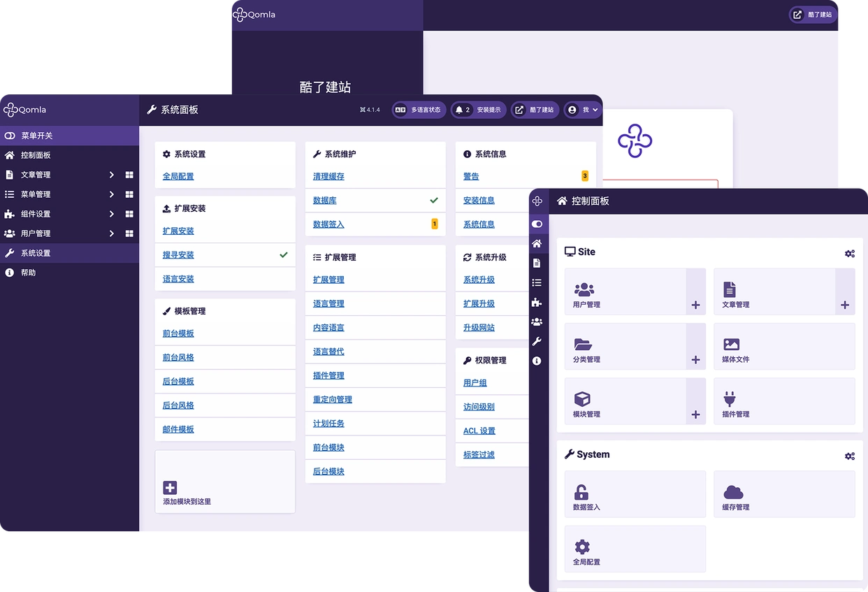Viewport: 868px width, 592px height.
Task: Open the dashboard grid icon beside 组件设置
Action: 129,214
